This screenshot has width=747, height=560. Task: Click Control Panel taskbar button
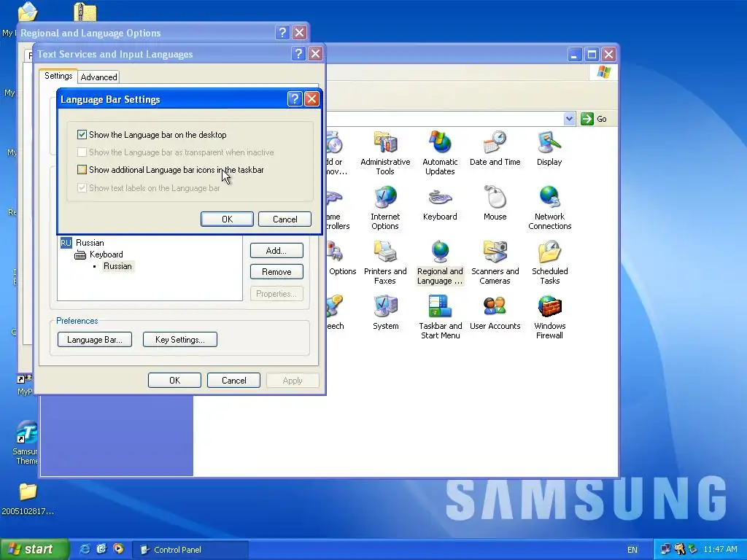[x=190, y=550]
